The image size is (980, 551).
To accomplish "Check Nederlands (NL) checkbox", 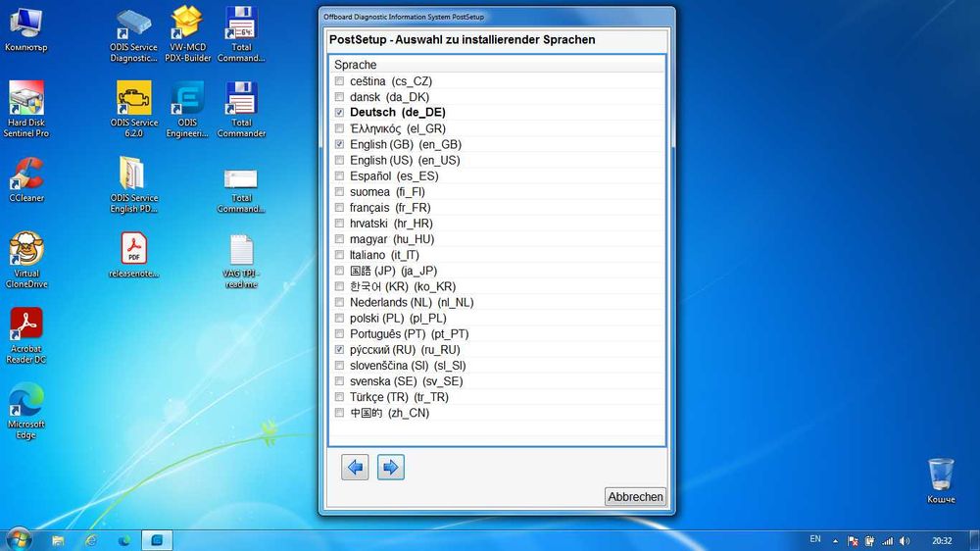I will coord(339,302).
